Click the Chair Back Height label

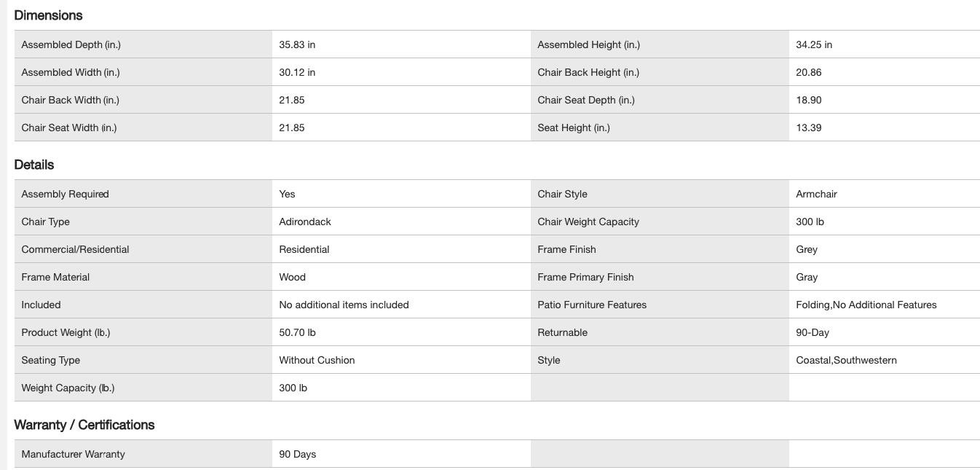tap(588, 72)
